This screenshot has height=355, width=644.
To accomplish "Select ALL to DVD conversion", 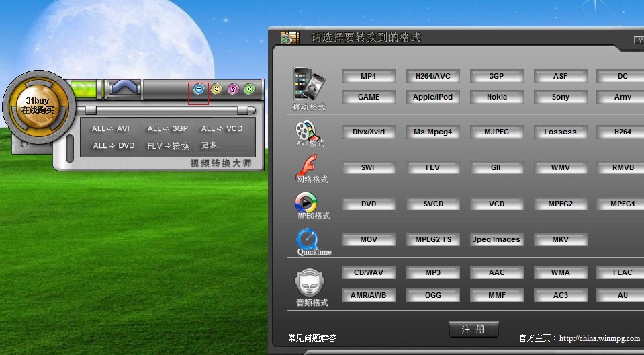I will [x=113, y=146].
